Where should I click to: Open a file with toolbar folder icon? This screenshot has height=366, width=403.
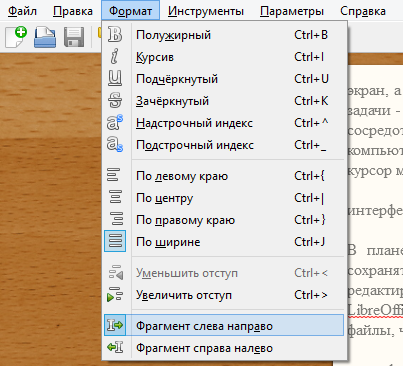[45, 37]
